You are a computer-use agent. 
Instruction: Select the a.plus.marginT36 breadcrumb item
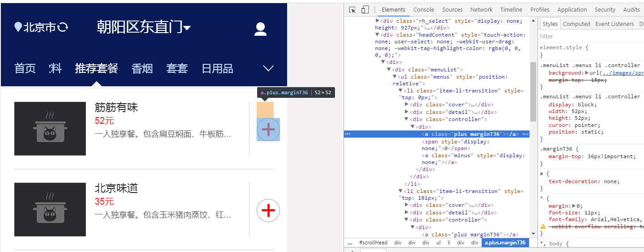point(505,243)
